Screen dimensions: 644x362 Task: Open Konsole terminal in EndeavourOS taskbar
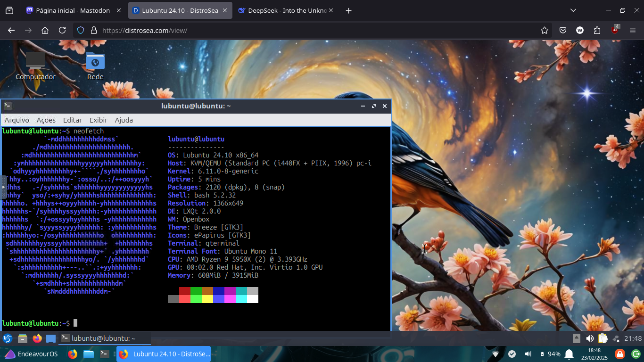(105, 354)
